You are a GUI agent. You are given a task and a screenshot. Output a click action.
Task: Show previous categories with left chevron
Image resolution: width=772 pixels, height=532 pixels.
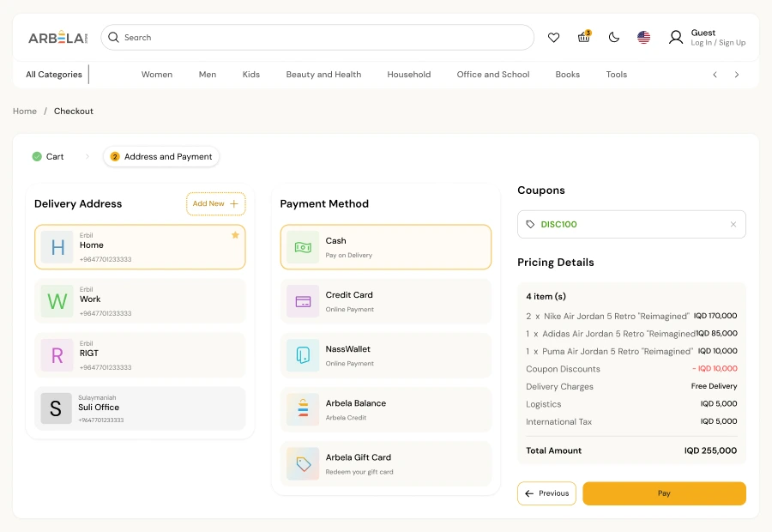(715, 75)
